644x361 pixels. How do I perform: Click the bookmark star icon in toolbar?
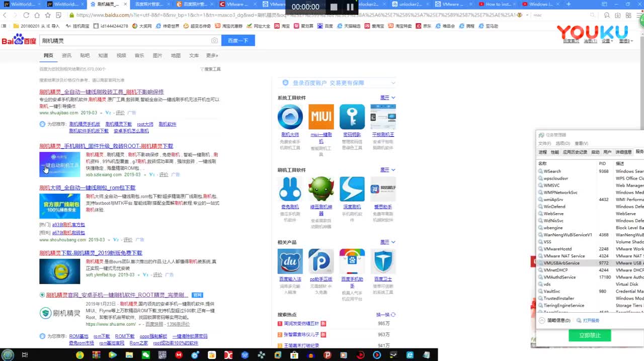pyautogui.click(x=48, y=15)
